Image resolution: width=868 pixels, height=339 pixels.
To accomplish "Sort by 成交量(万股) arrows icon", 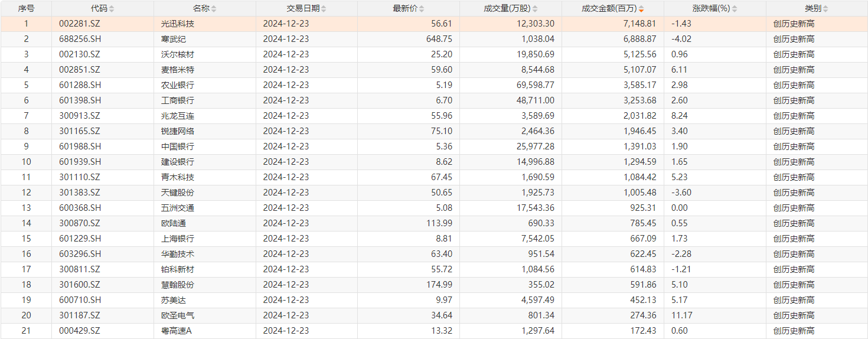I will (x=534, y=9).
